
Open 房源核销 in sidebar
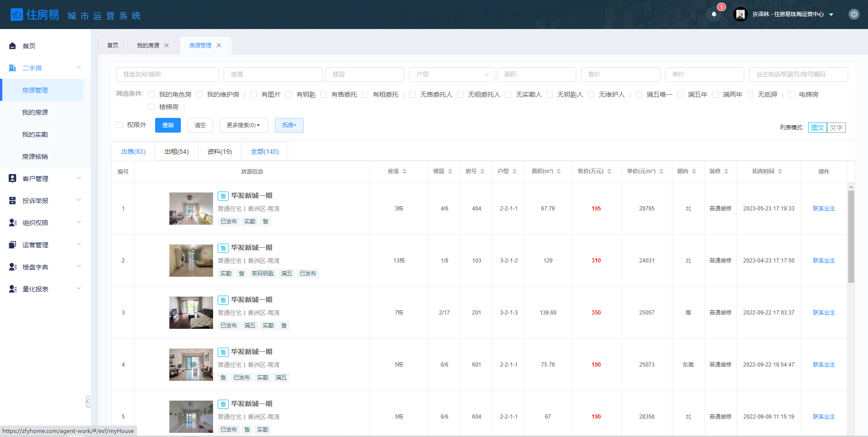coord(35,157)
